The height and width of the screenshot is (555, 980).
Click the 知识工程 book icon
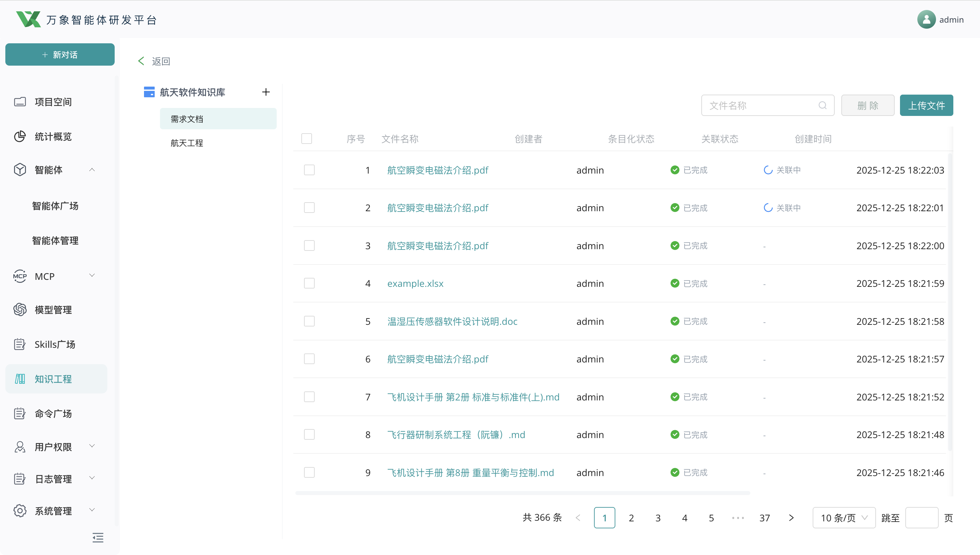click(x=20, y=379)
